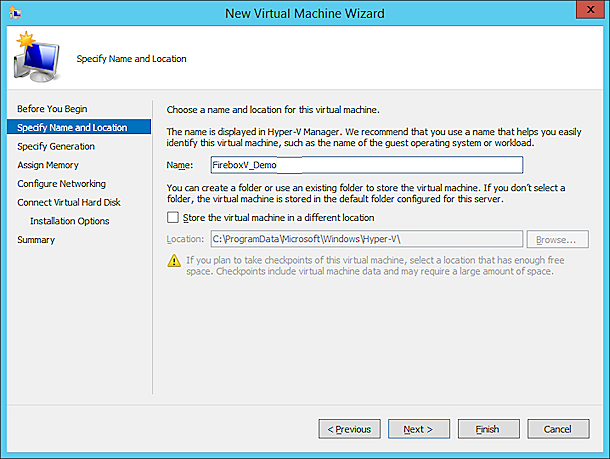Viewport: 610px width, 459px height.
Task: Jump to Configure Networking step
Action: (x=61, y=184)
